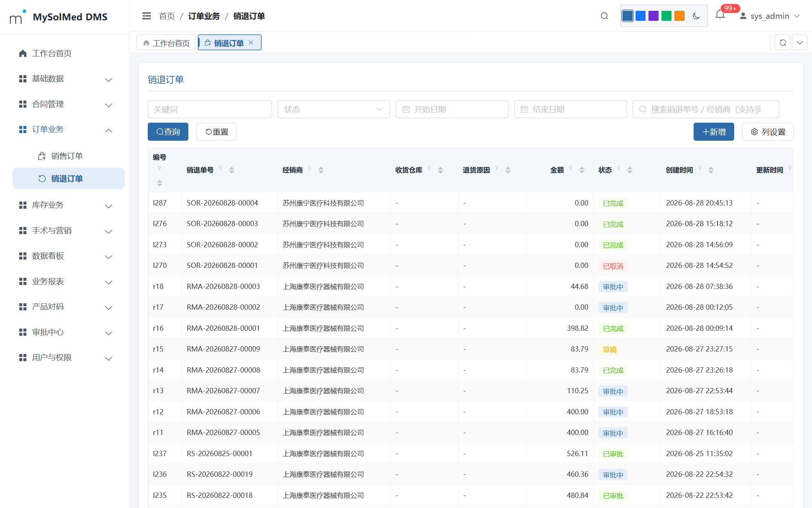Open the search magnifier in top bar
Screen dimensions: 812x508
[x=604, y=16]
